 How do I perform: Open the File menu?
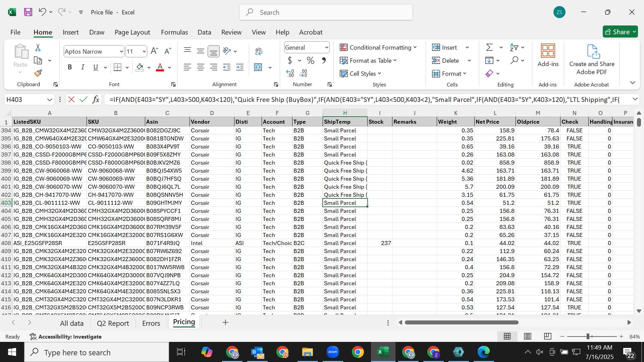pyautogui.click(x=15, y=32)
